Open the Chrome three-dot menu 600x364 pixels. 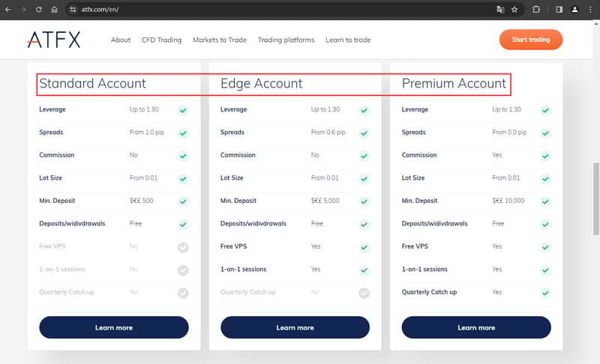590,10
